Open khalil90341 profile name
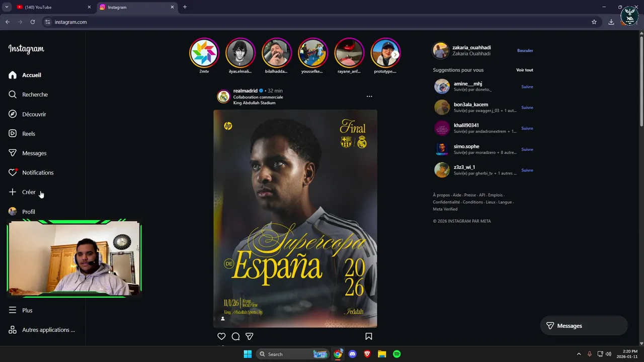The height and width of the screenshot is (362, 644). click(466, 125)
